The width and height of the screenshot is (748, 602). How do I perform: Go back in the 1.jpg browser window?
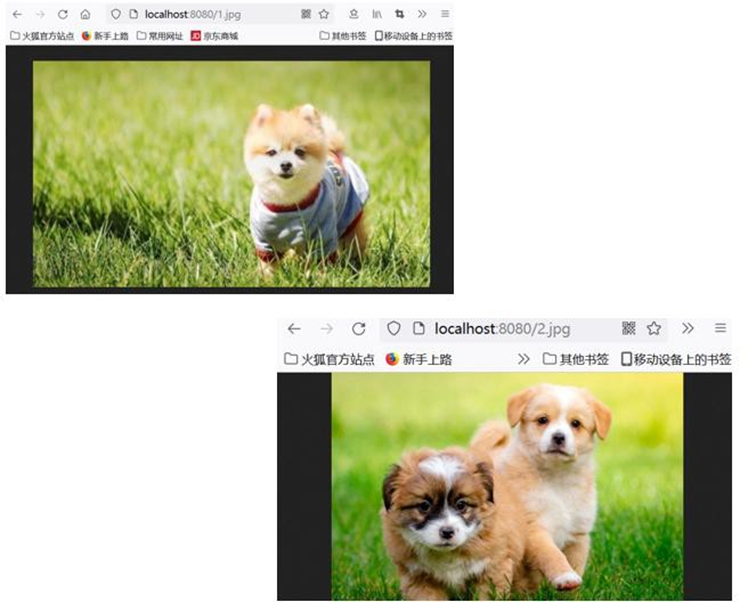click(17, 14)
